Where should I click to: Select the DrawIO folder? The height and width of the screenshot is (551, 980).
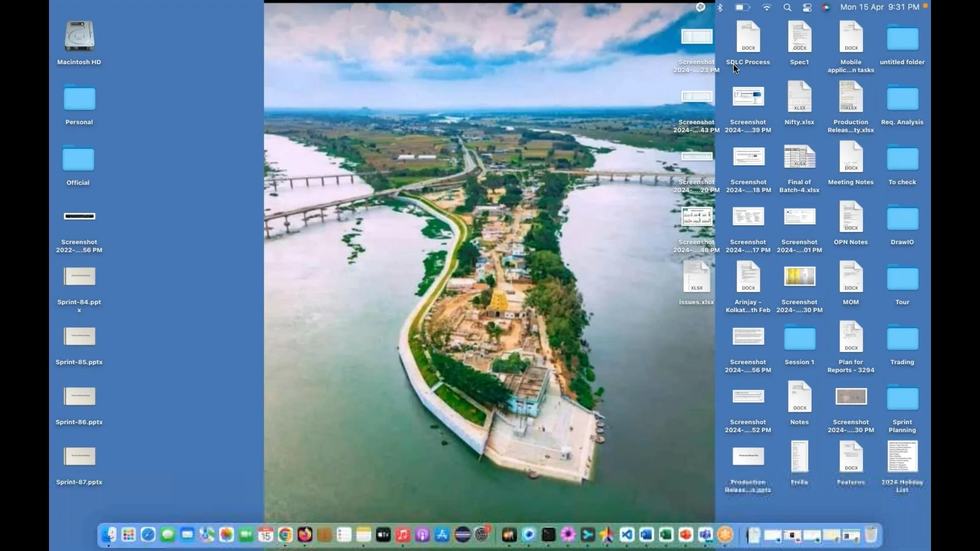point(902,224)
